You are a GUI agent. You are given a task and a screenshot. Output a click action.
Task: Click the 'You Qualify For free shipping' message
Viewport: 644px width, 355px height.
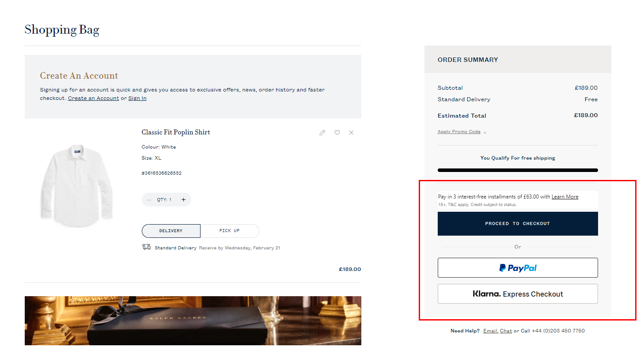518,158
